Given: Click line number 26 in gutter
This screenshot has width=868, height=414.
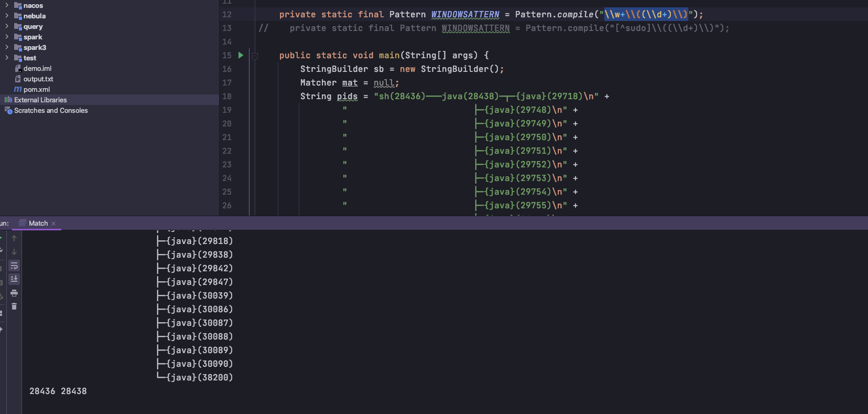Looking at the screenshot, I should 226,206.
